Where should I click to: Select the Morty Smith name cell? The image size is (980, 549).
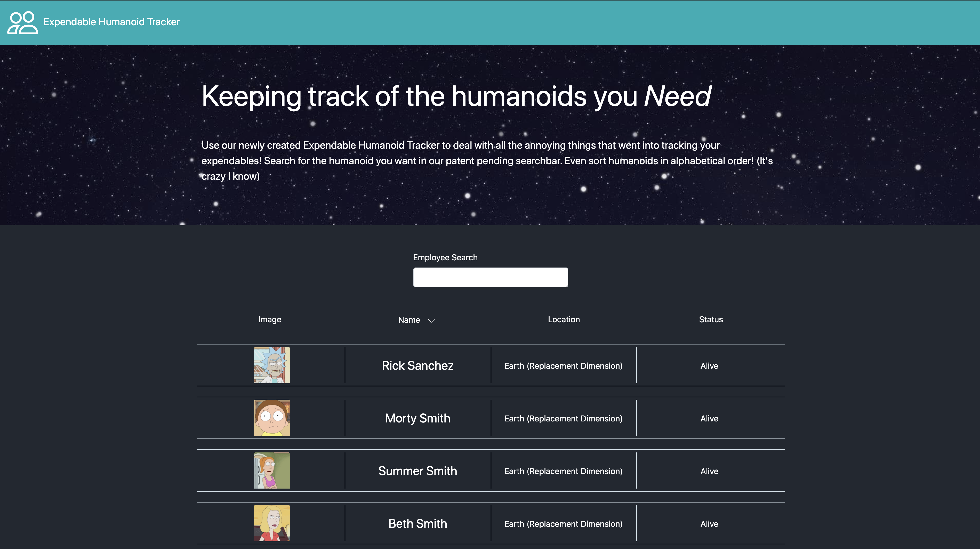(417, 418)
